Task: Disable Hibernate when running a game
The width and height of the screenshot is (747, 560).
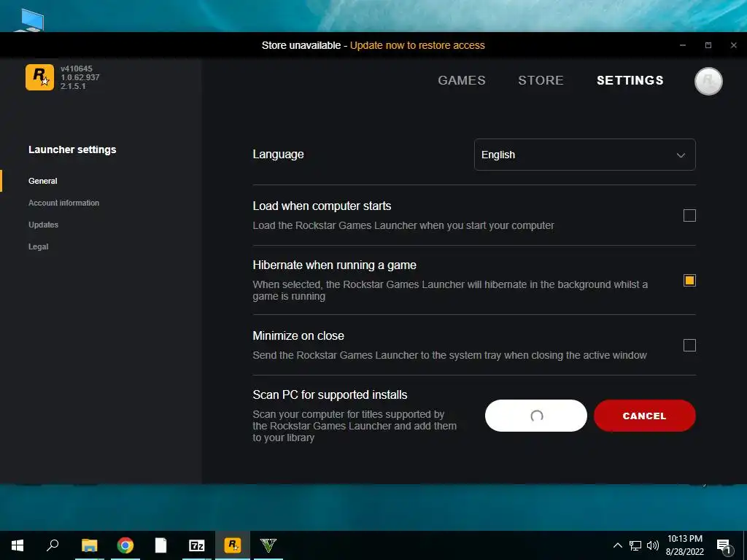Action: tap(689, 281)
